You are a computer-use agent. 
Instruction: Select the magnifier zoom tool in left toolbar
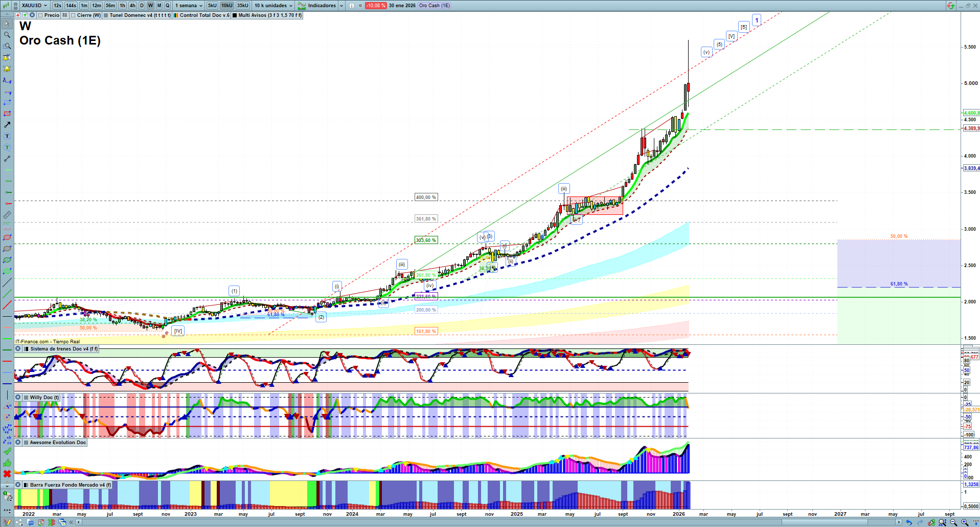click(7, 35)
